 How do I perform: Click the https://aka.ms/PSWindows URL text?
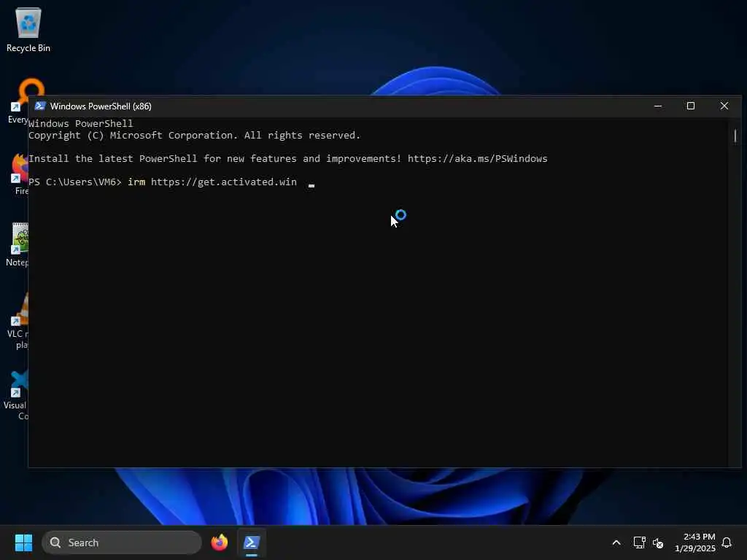point(477,158)
